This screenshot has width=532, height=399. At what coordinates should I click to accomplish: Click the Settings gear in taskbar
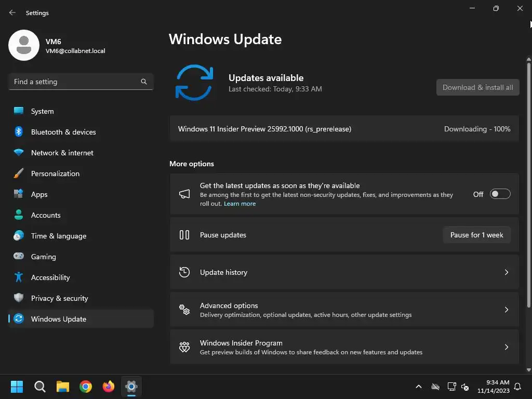[x=131, y=387]
